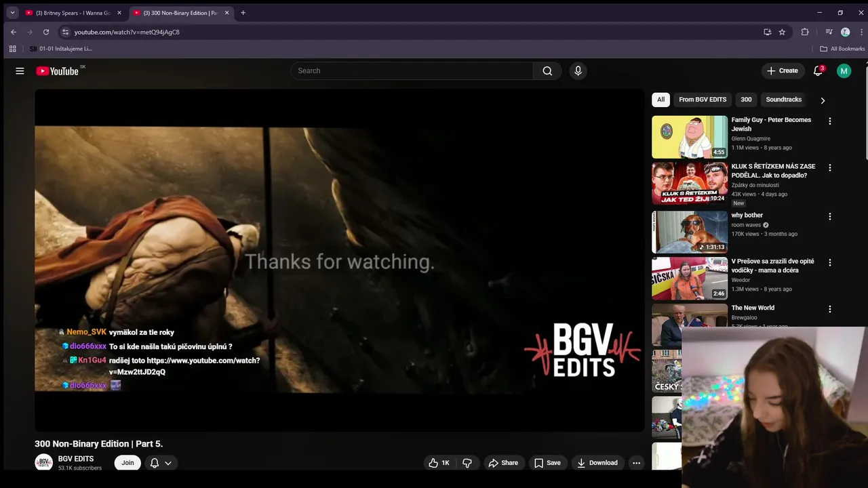Screen dimensions: 868x488
Task: Open the BGV EDITS channel name link
Action: tap(76, 459)
